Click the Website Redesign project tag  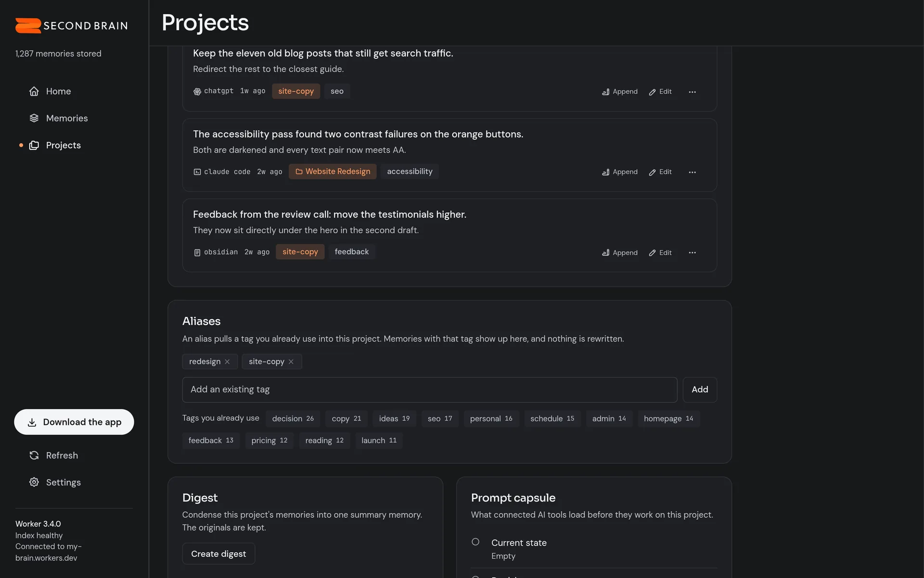coord(333,171)
